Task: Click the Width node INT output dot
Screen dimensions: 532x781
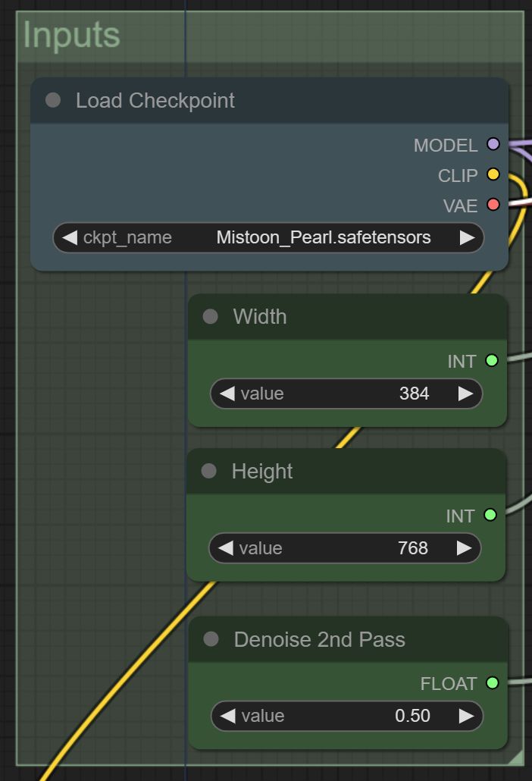Action: pyautogui.click(x=492, y=361)
